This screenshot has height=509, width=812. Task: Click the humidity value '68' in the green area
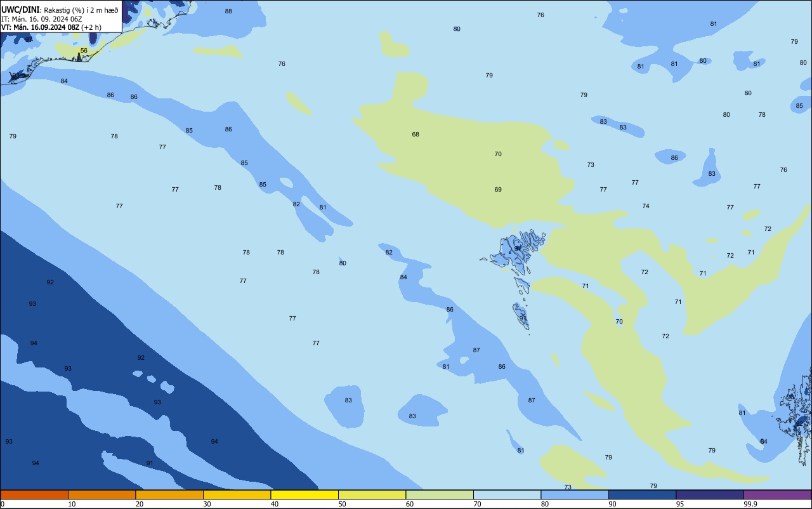point(416,135)
